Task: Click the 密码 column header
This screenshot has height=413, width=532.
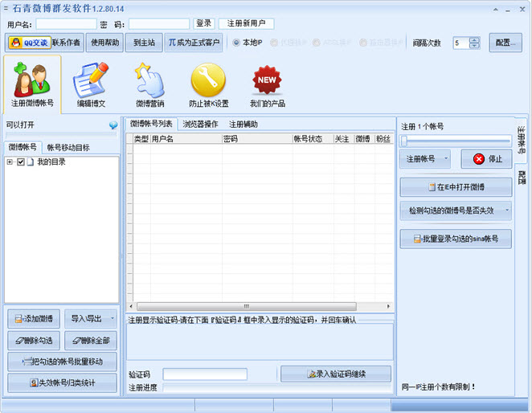Action: click(x=257, y=139)
